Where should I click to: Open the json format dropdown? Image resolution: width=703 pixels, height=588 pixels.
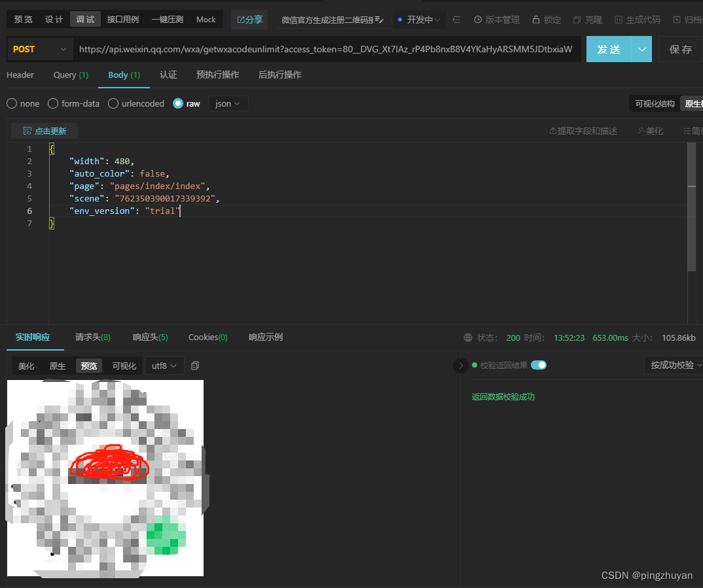coord(228,103)
